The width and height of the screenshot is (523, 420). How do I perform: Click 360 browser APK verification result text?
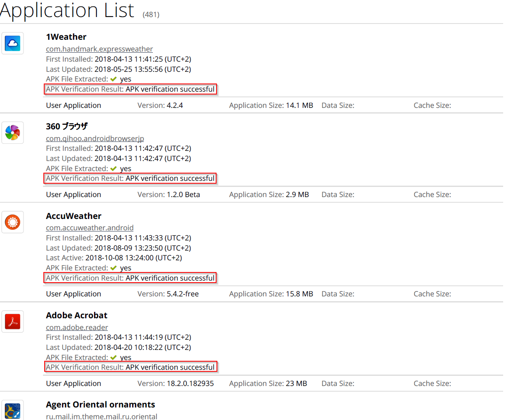130,178
